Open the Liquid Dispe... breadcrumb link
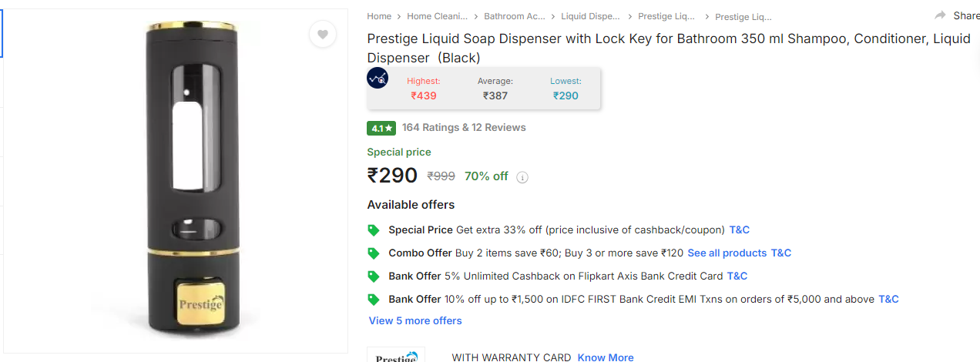 [591, 16]
